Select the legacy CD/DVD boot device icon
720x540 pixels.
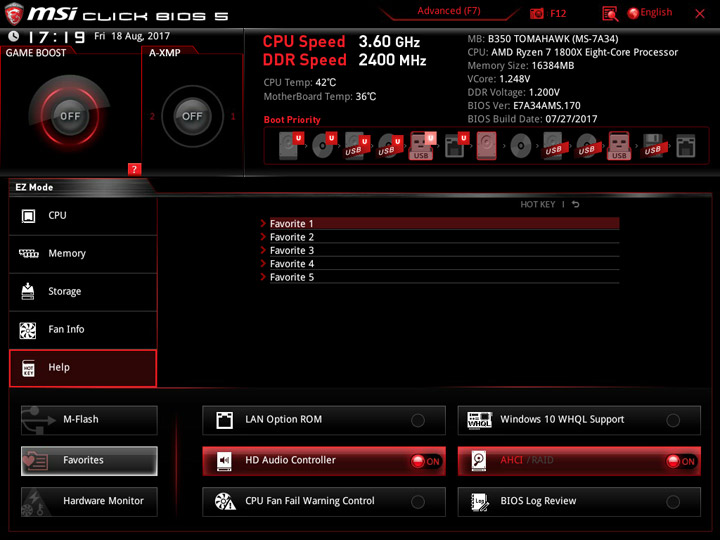[521, 146]
